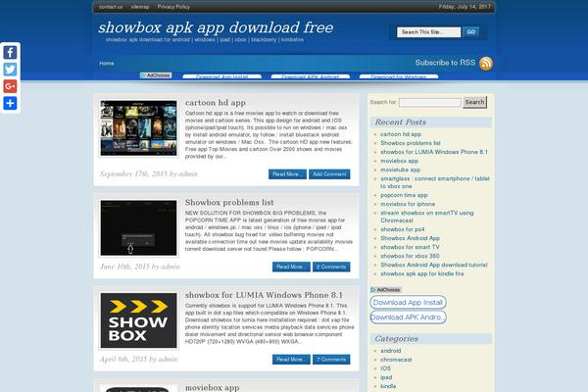This screenshot has width=588, height=392.
Task: Open recent post showbox for smart TV
Action: tap(410, 247)
